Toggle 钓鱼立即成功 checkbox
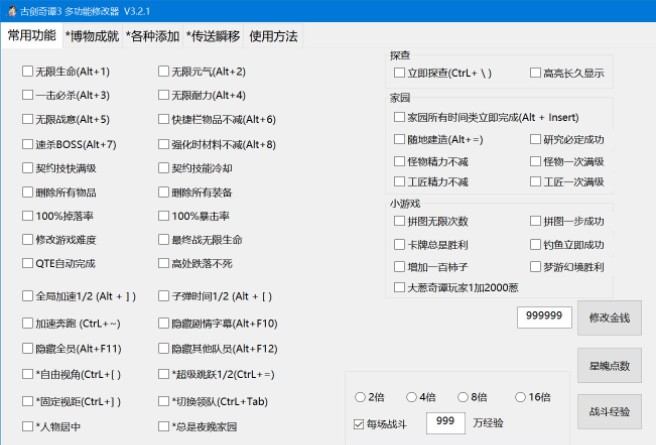Image resolution: width=656 pixels, height=445 pixels. point(536,245)
